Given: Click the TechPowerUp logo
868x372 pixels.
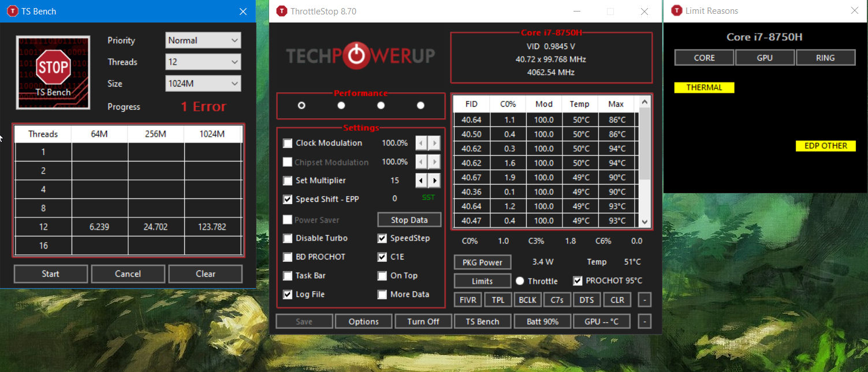Looking at the screenshot, I should click(360, 55).
